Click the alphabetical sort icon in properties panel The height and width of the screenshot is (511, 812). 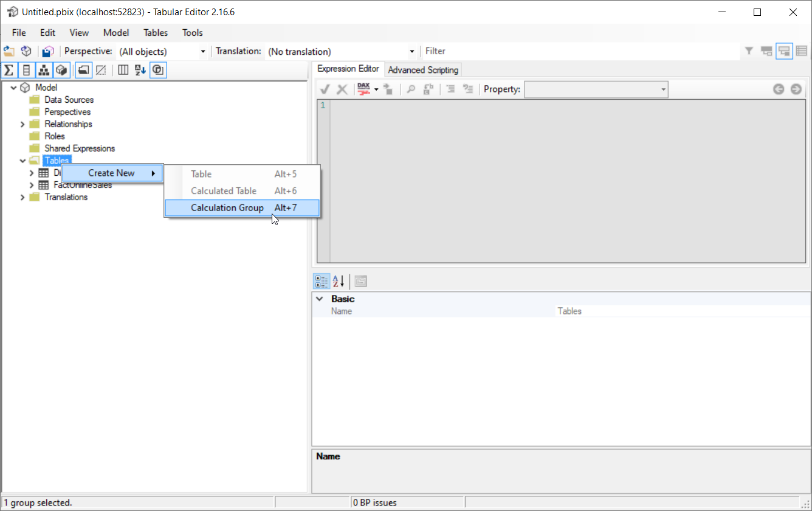pos(339,281)
